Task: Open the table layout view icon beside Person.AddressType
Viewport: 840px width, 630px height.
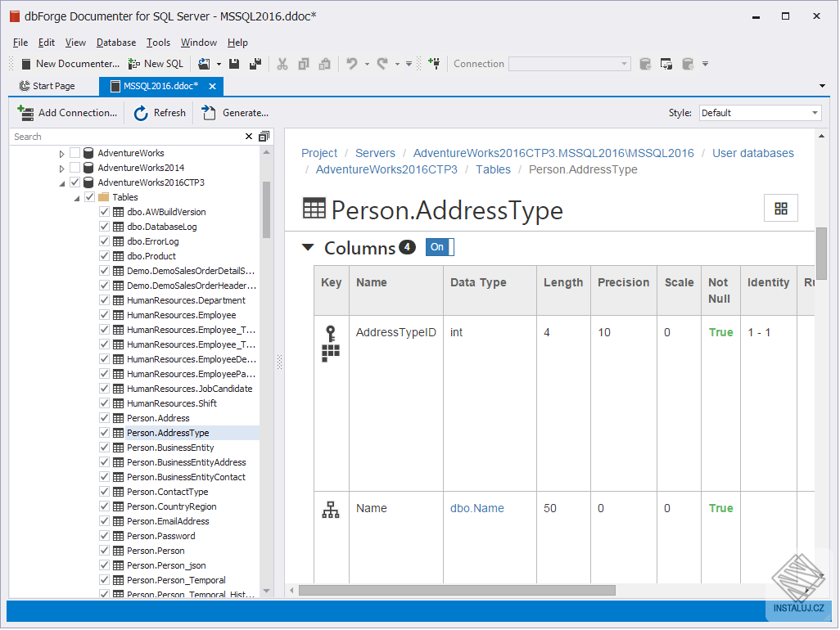Action: click(780, 208)
